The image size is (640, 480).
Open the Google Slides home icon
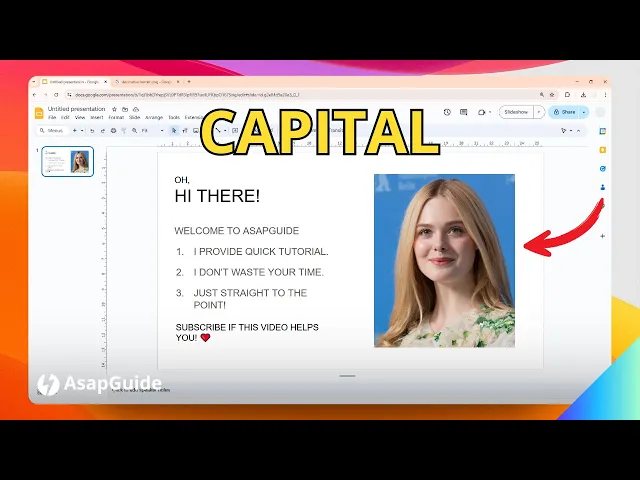pyautogui.click(x=39, y=113)
